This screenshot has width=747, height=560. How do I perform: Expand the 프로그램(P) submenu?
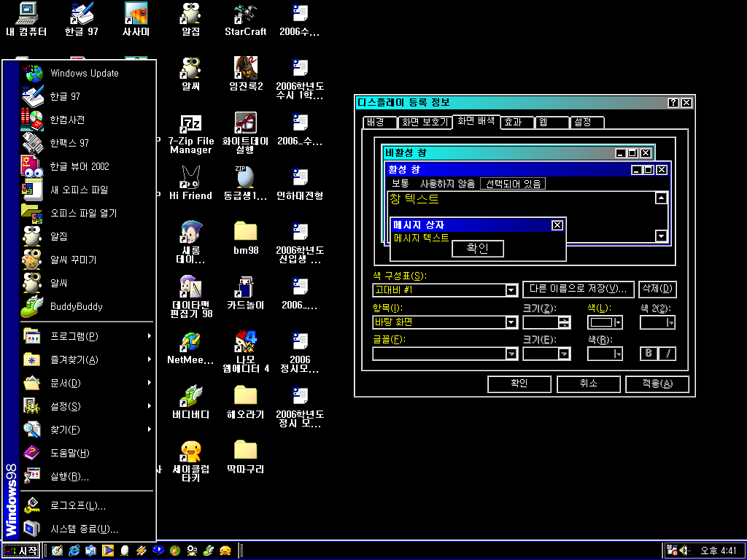pos(88,336)
